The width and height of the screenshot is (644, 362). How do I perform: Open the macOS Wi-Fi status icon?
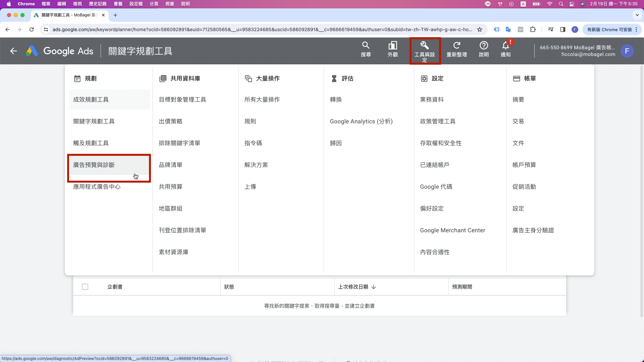(549, 4)
